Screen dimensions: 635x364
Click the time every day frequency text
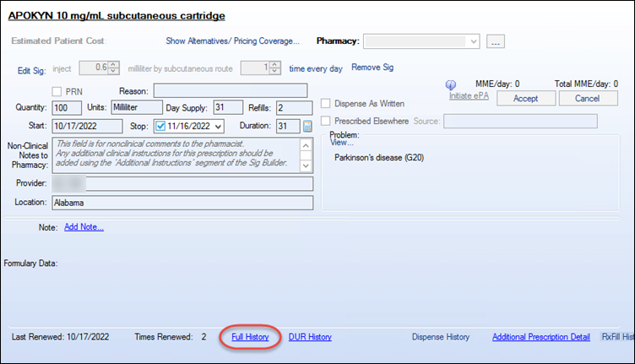click(x=316, y=69)
